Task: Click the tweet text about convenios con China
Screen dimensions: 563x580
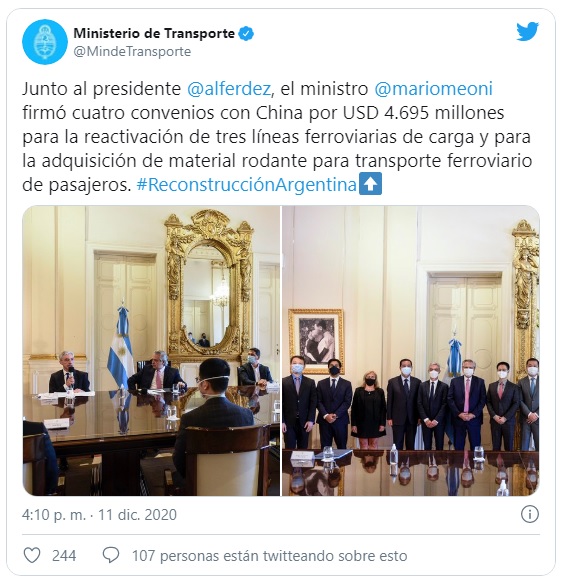Action: coord(277,137)
